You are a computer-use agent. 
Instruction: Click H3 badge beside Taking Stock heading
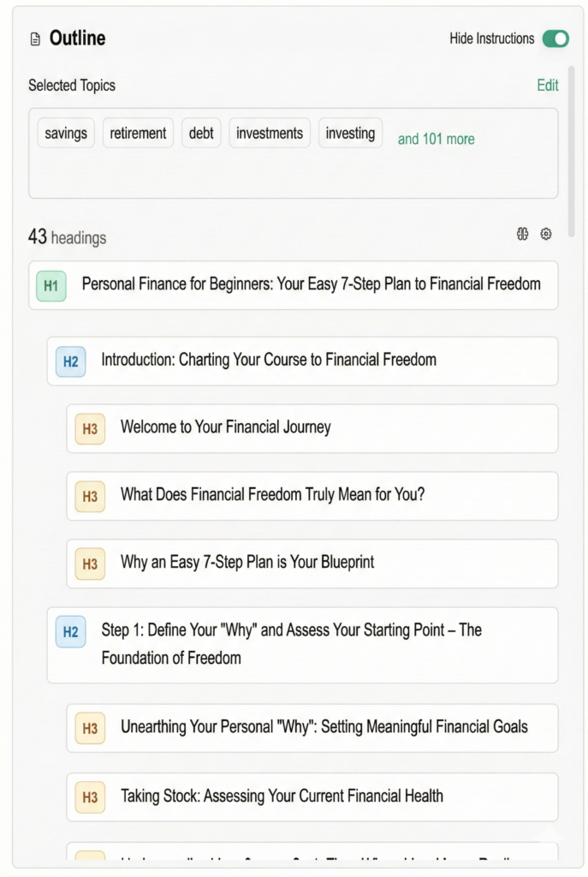click(90, 797)
